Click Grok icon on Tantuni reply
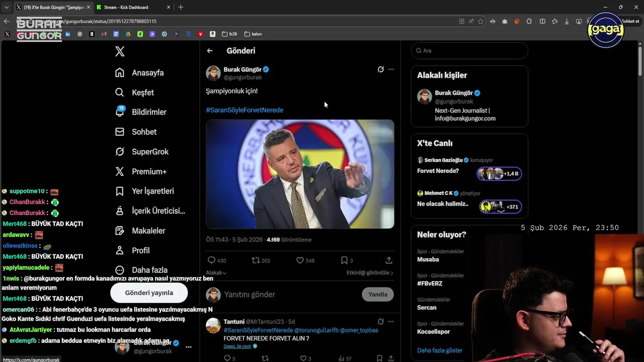This screenshot has width=644, height=362. click(x=381, y=321)
